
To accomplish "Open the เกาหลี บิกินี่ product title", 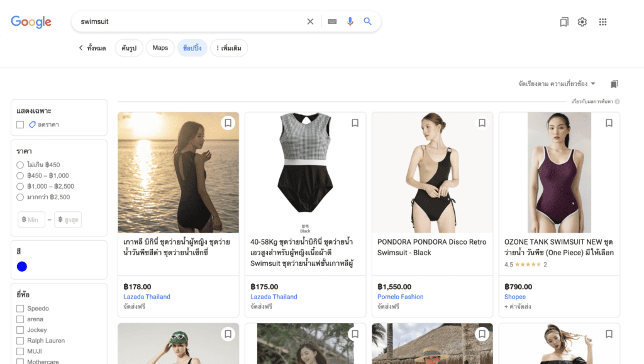I will tap(177, 248).
